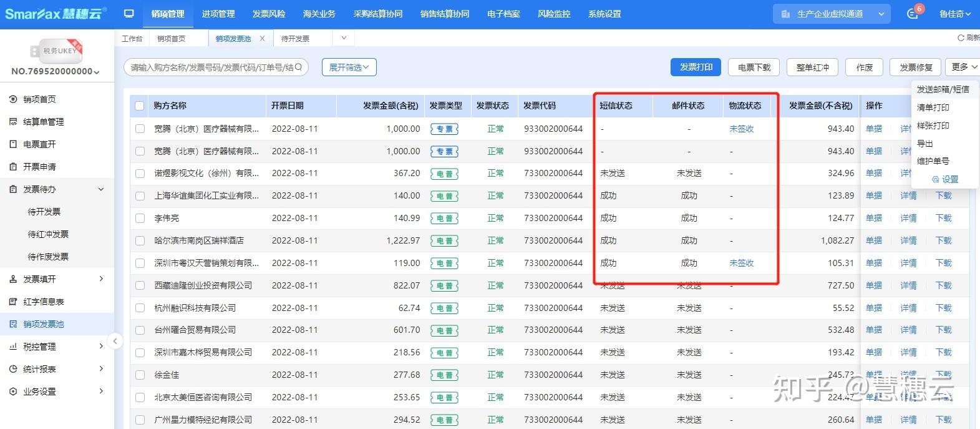Viewport: 980px width, 429px height.
Task: Click the 发票打印 button
Action: tap(696, 67)
